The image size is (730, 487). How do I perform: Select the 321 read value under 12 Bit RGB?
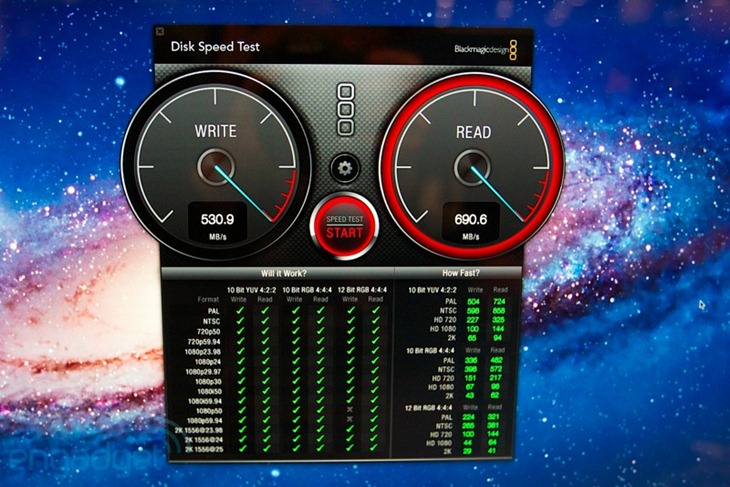coord(493,417)
